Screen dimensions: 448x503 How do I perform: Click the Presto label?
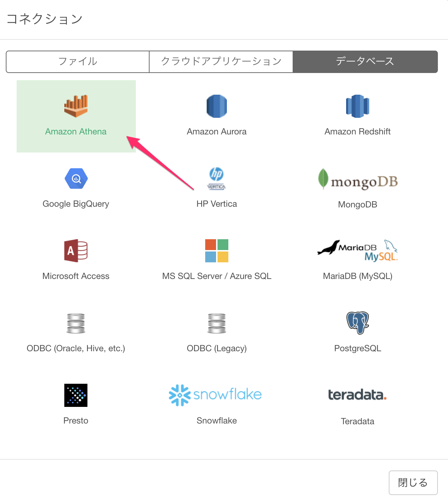[x=76, y=421]
